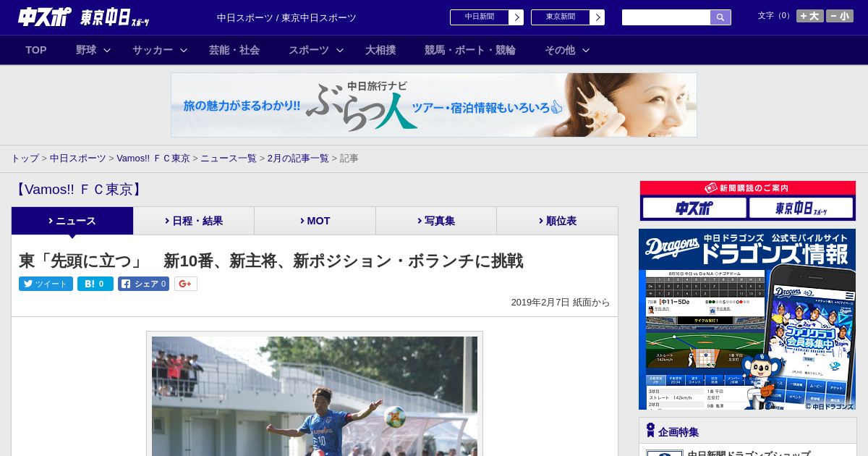The height and width of the screenshot is (456, 868).
Task: Click the 2019年2月7日 紙面から date text
Action: click(x=561, y=303)
